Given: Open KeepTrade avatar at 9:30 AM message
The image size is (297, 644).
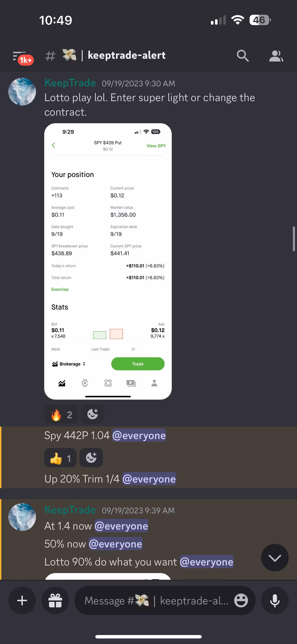Looking at the screenshot, I should click(x=22, y=91).
